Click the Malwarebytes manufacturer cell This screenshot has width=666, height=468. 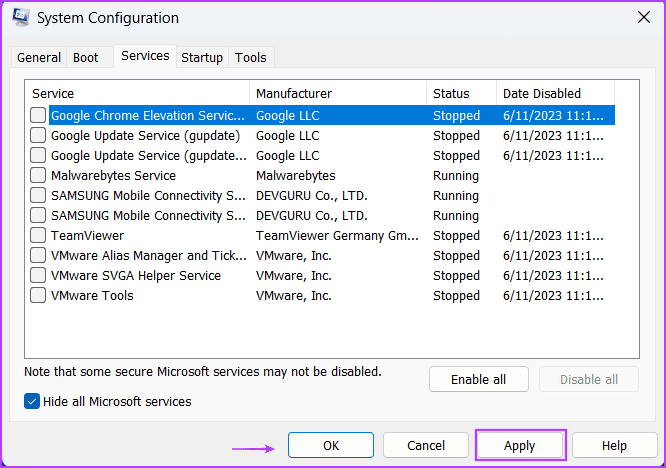click(x=296, y=175)
